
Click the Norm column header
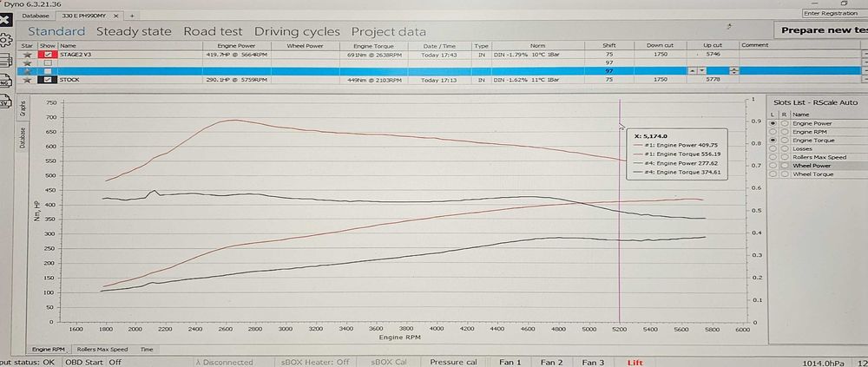click(x=537, y=45)
